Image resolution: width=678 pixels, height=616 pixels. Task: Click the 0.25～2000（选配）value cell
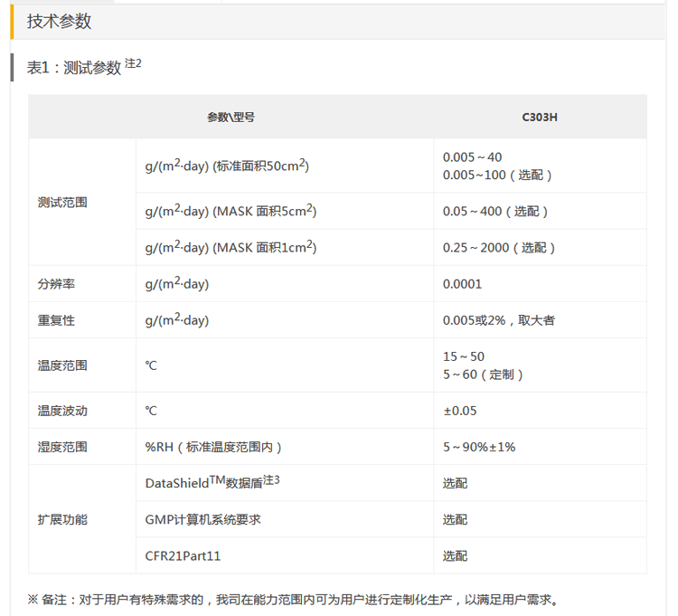tap(499, 247)
